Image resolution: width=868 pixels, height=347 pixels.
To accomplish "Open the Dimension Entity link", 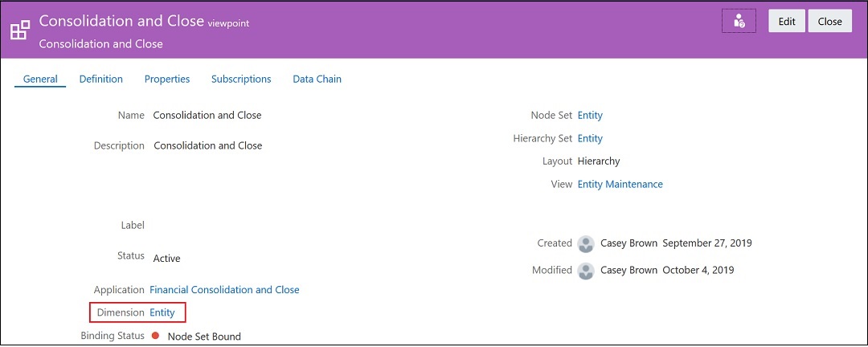I will coord(162,312).
